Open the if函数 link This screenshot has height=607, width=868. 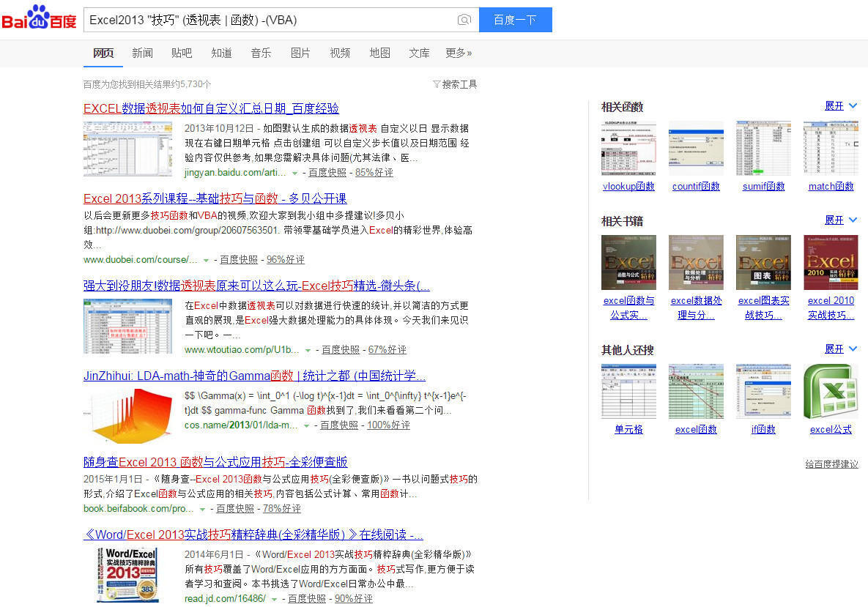click(x=763, y=429)
